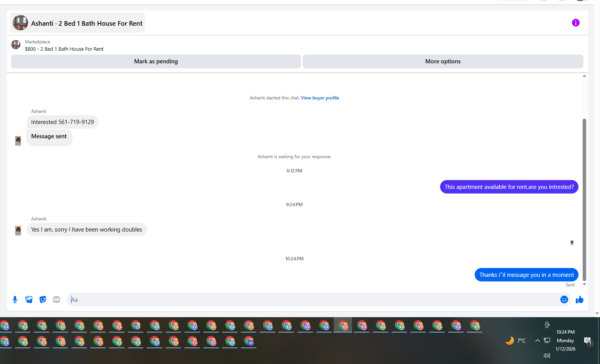Open the More options button

(443, 61)
